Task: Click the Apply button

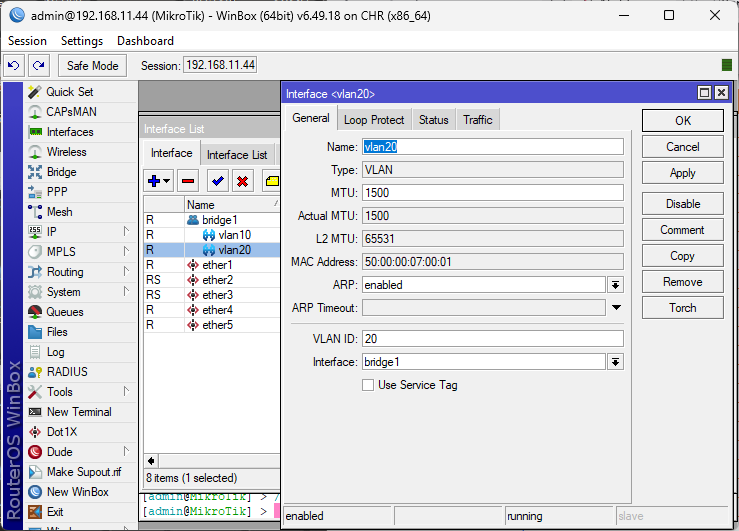Action: (682, 173)
